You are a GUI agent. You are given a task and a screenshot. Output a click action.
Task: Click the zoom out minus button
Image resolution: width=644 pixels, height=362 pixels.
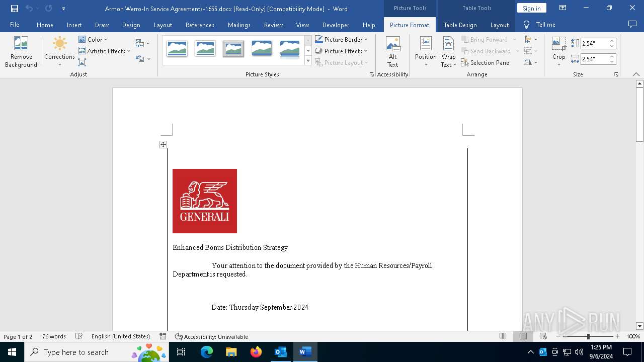[558, 336]
